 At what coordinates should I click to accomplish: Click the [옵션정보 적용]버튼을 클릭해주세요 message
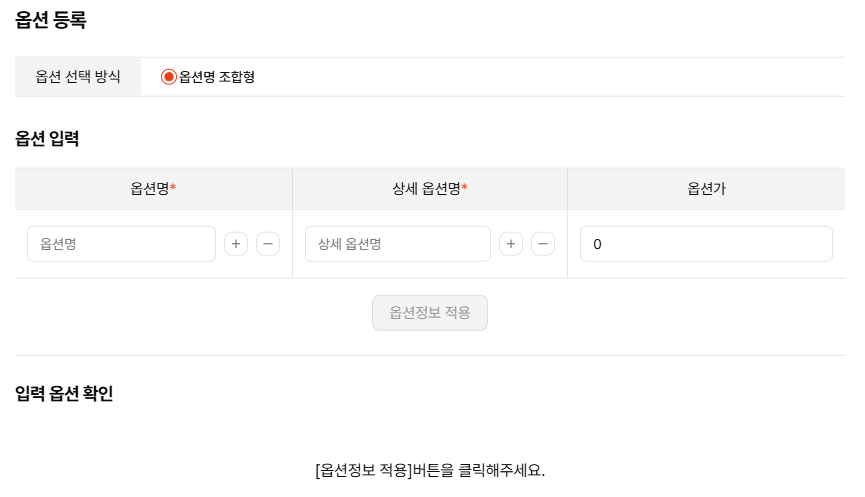tap(430, 470)
